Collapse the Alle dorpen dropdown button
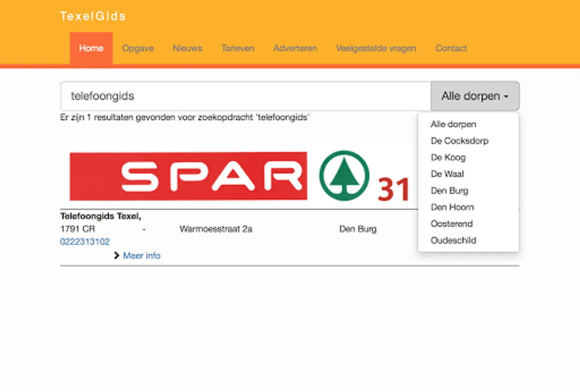Viewport: 580px width, 392px height. click(x=475, y=96)
